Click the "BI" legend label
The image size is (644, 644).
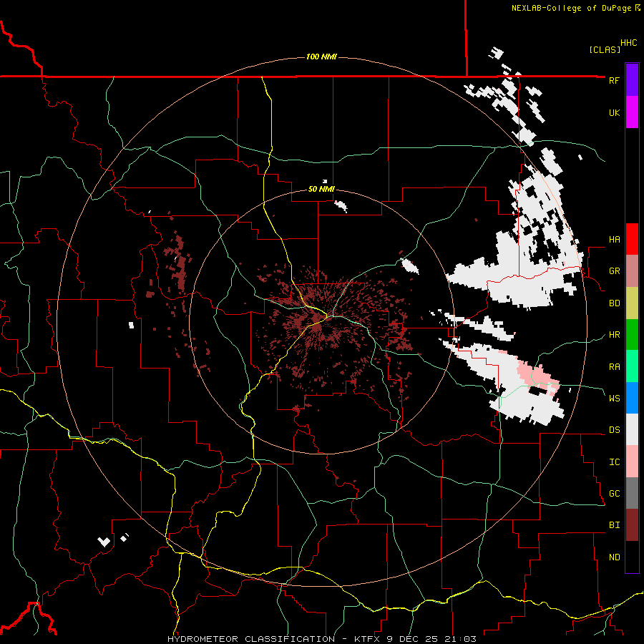614,525
